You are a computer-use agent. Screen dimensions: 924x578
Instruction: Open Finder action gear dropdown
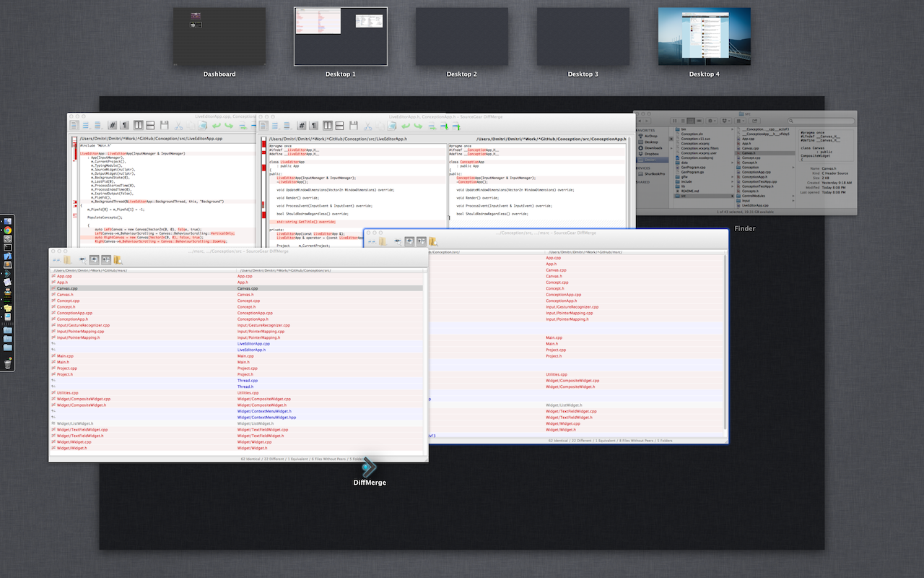[712, 121]
